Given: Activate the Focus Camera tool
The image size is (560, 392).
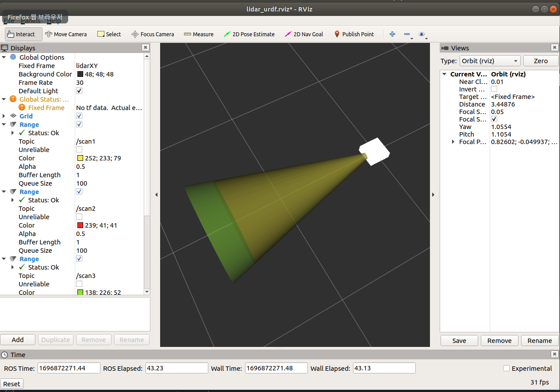Looking at the screenshot, I should pyautogui.click(x=153, y=34).
